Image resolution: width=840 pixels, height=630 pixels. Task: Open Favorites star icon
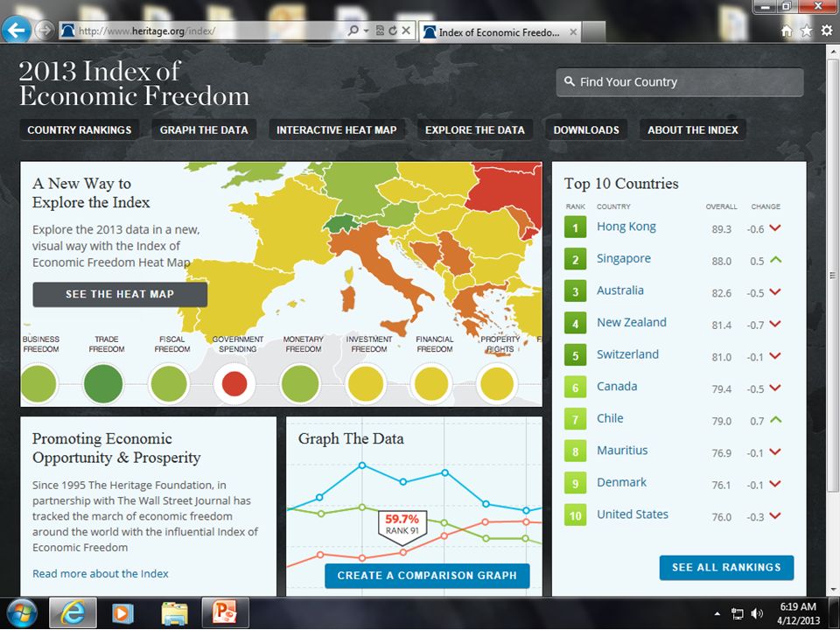tap(806, 31)
